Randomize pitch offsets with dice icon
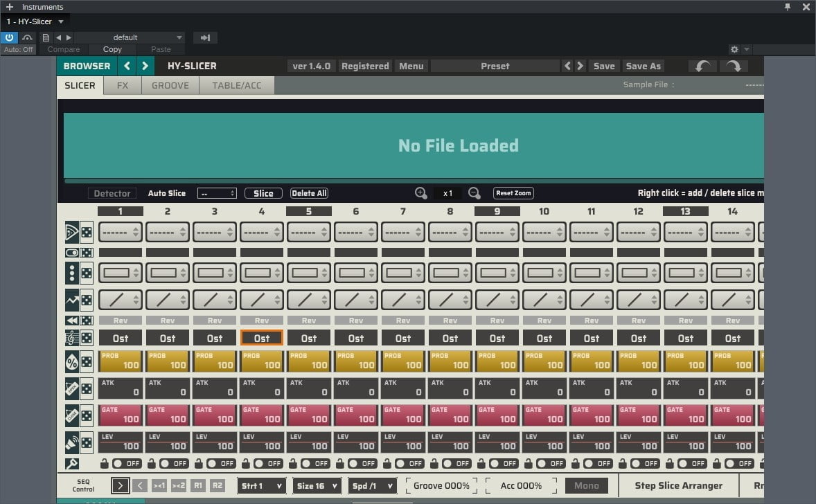816x504 pixels. click(87, 338)
